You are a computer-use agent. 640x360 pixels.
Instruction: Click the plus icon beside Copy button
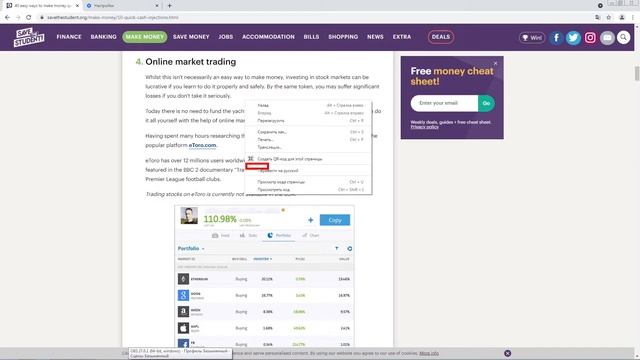(x=311, y=220)
